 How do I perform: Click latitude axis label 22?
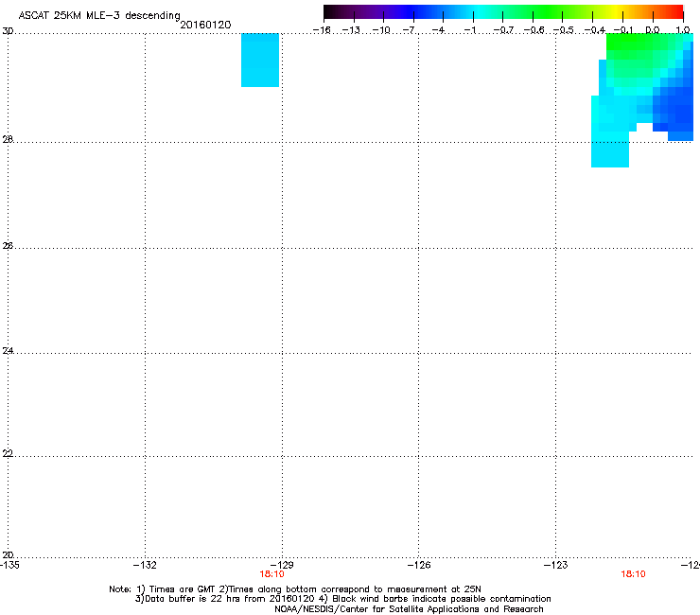(8, 453)
